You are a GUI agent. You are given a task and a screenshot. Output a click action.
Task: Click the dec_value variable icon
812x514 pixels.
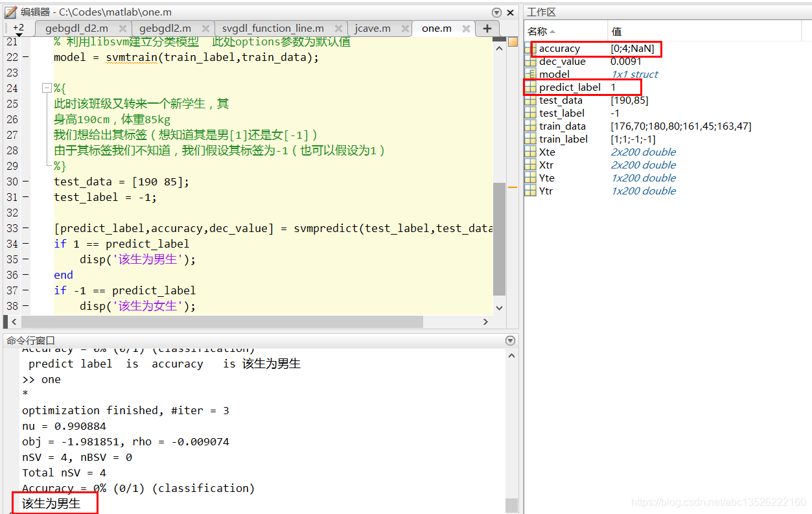pyautogui.click(x=531, y=61)
